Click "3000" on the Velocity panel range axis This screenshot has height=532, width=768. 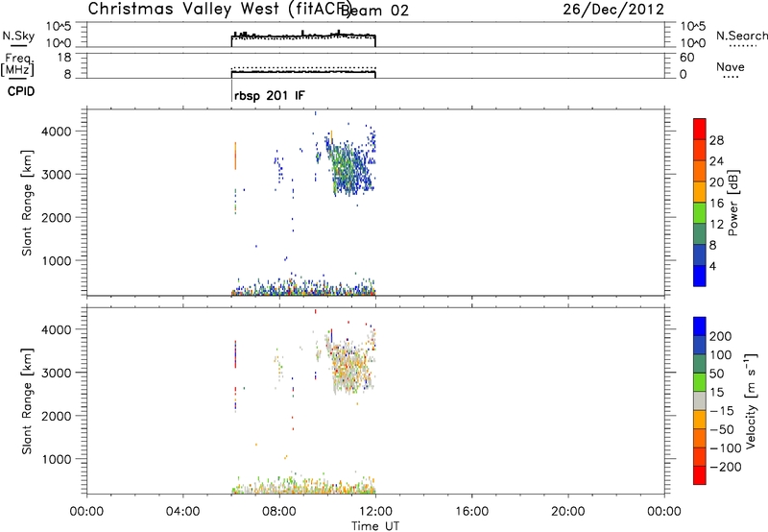(x=57, y=373)
